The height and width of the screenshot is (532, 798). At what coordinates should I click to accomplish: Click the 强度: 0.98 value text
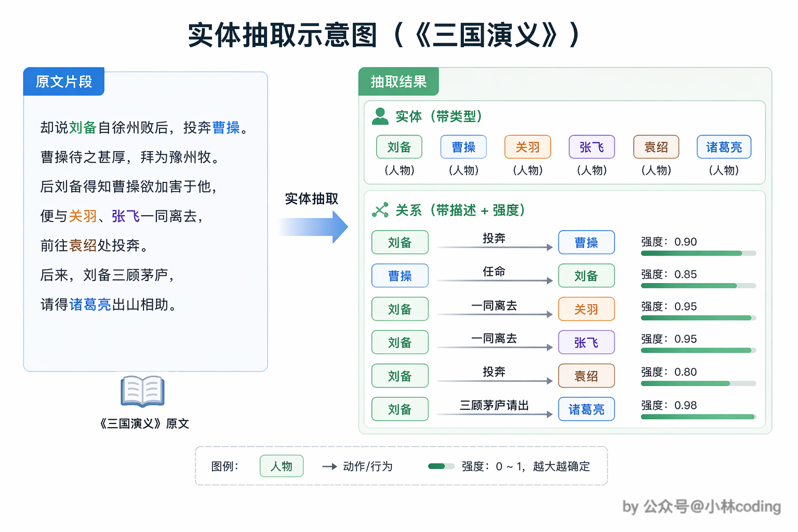tap(669, 405)
